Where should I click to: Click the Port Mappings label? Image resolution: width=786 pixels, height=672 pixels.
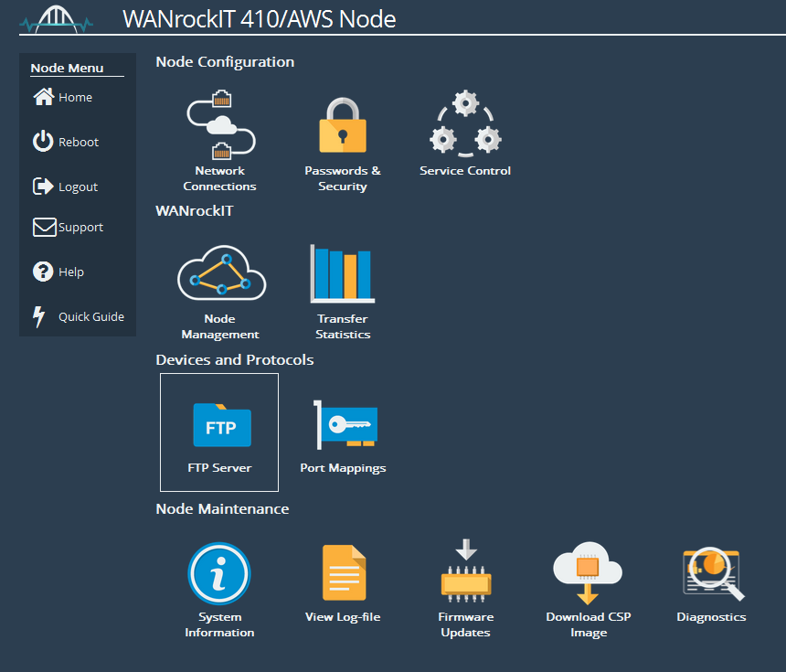click(x=343, y=468)
